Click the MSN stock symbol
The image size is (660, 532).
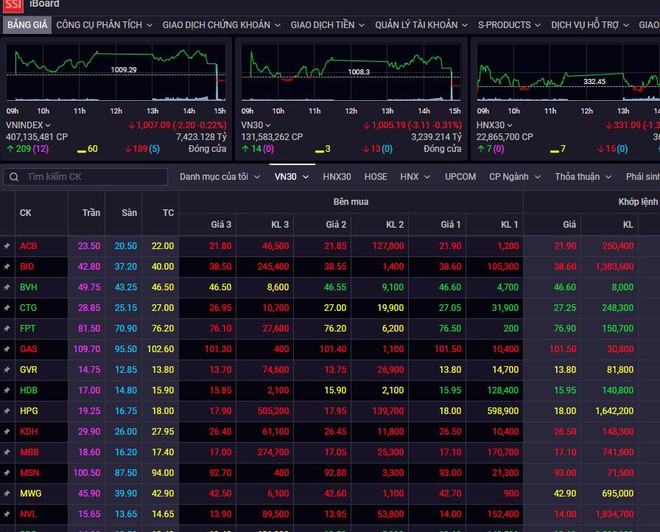(x=28, y=473)
